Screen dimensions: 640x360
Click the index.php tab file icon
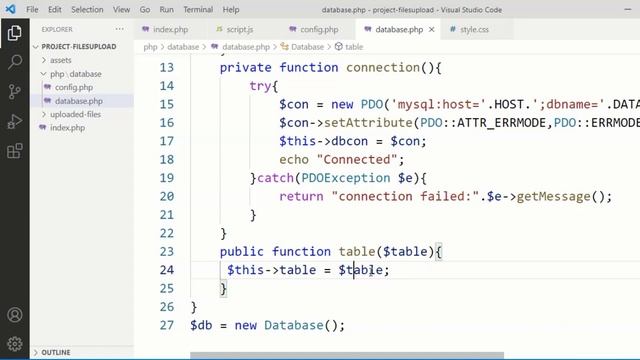[x=145, y=29]
